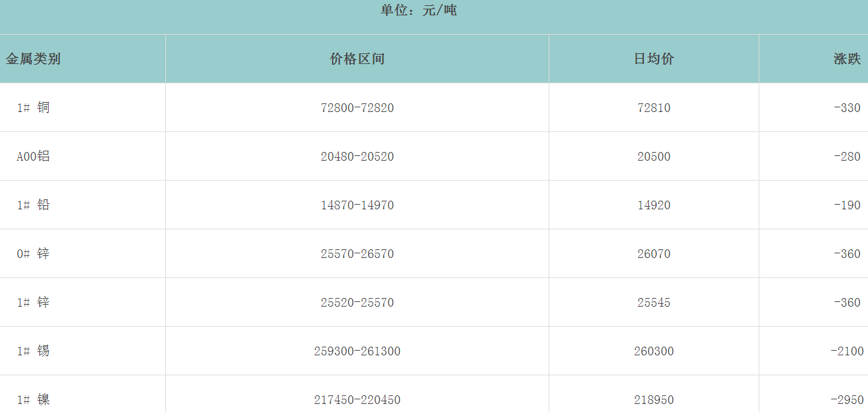868x412 pixels.
Task: Select the 1# 铜 row label
Action: pos(33,107)
